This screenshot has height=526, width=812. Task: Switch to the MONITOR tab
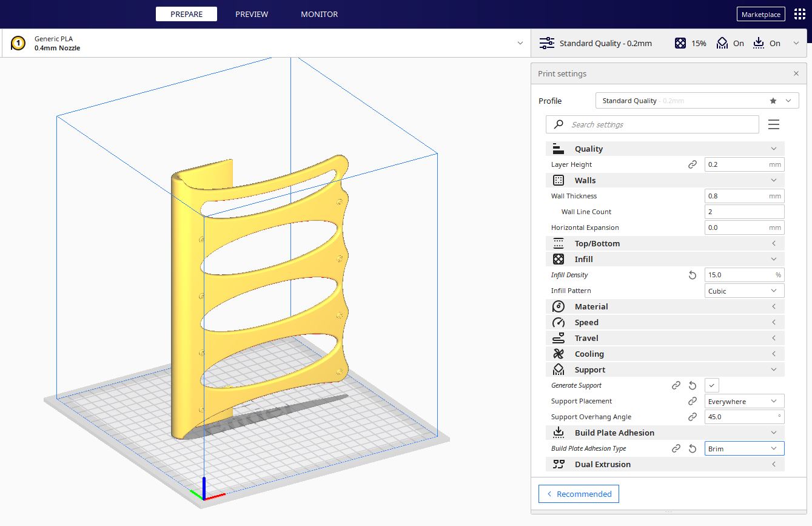click(x=319, y=14)
